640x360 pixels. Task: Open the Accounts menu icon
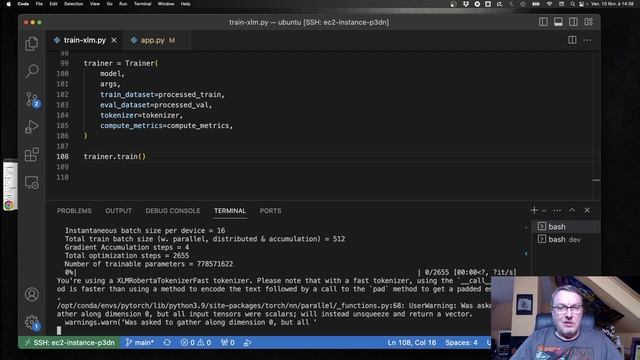coord(31,294)
